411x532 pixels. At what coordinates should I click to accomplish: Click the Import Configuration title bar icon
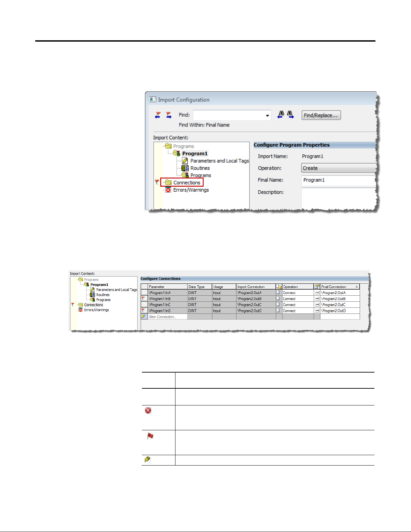(x=153, y=99)
